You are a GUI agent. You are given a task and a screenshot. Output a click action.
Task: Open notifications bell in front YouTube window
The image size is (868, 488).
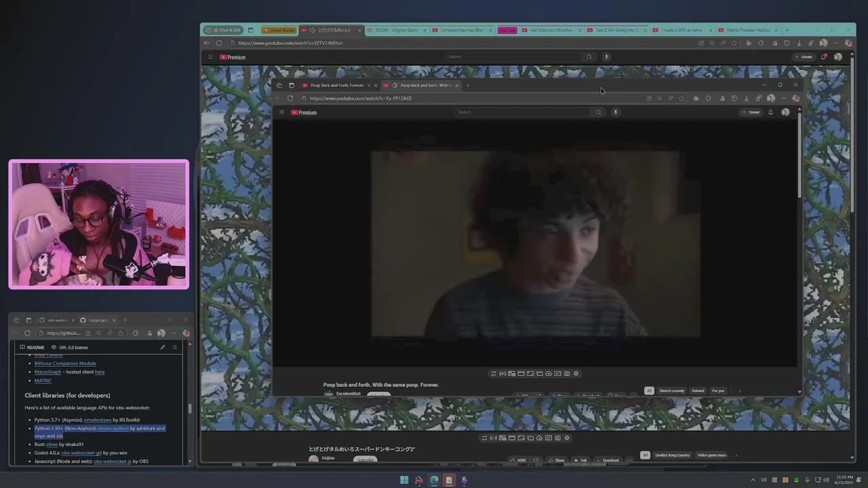[770, 113]
